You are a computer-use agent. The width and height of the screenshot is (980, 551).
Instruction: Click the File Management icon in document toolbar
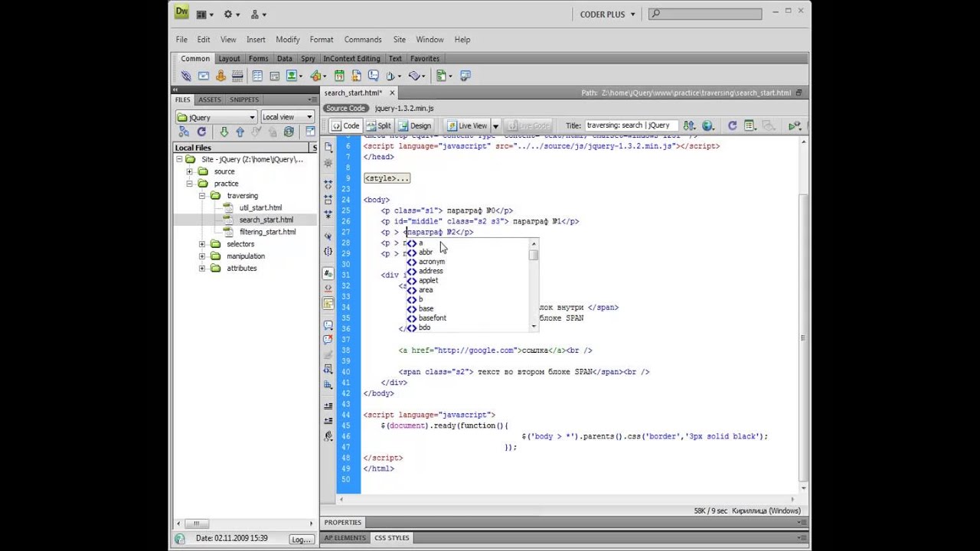click(x=688, y=126)
